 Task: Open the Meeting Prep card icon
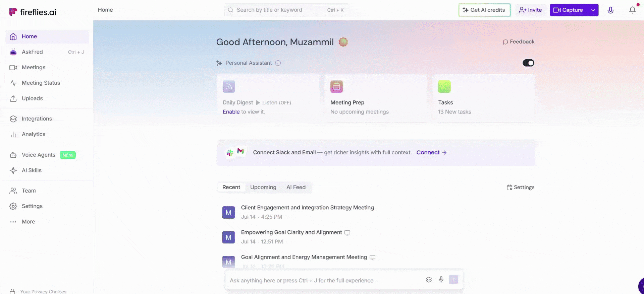point(336,86)
